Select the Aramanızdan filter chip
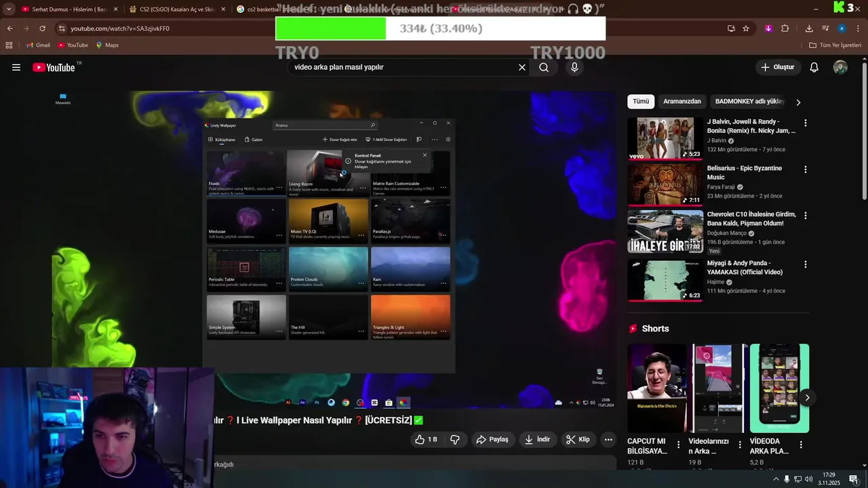 click(x=682, y=102)
